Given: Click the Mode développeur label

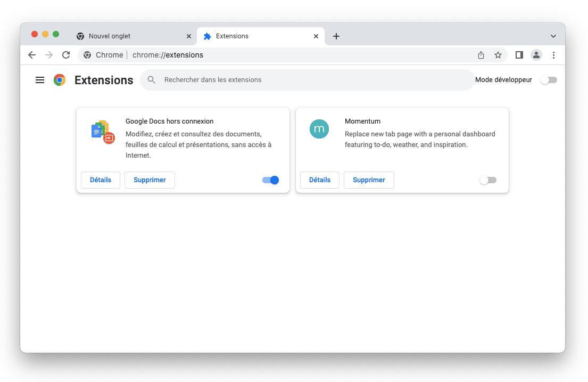Looking at the screenshot, I should (503, 79).
